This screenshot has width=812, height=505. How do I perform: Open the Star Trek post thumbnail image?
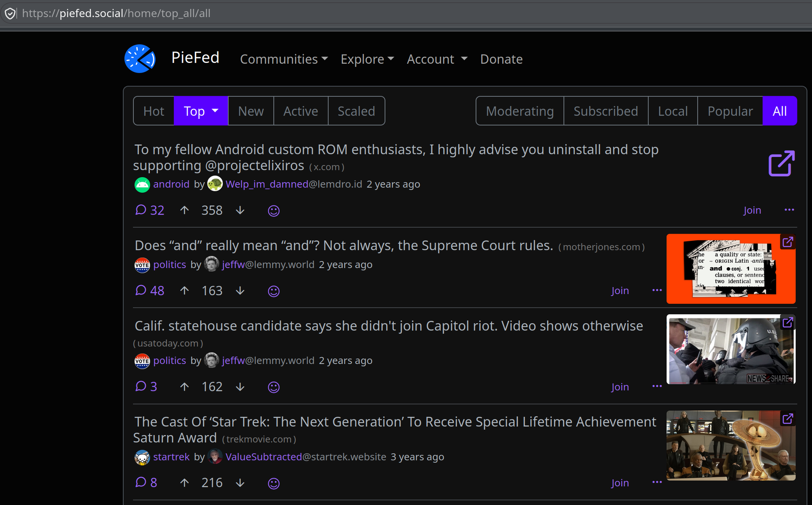pyautogui.click(x=731, y=445)
